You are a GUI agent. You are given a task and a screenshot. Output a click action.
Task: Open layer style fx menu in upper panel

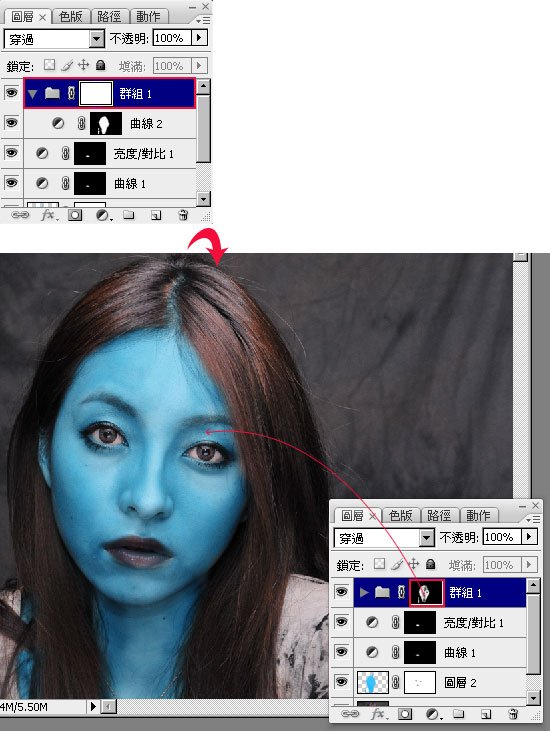[48, 215]
